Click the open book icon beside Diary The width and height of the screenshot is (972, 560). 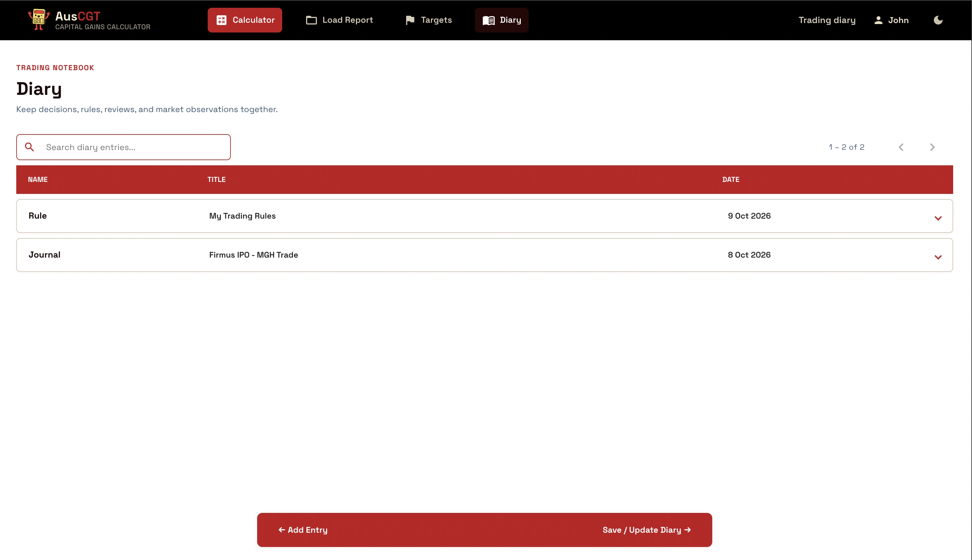point(488,20)
